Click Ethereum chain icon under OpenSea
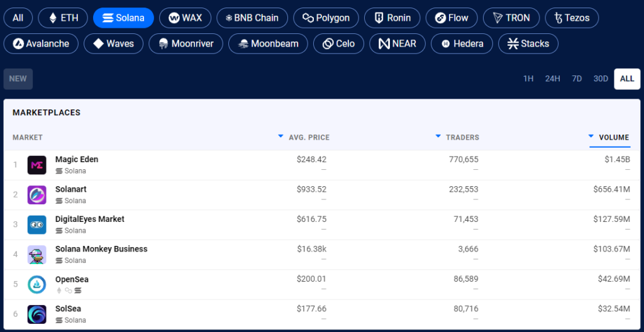Screen dimensions: 644x332 (x=58, y=290)
